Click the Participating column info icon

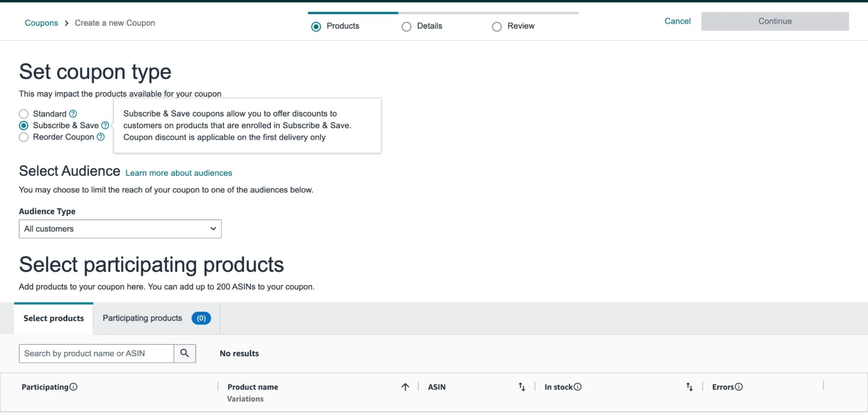point(74,387)
